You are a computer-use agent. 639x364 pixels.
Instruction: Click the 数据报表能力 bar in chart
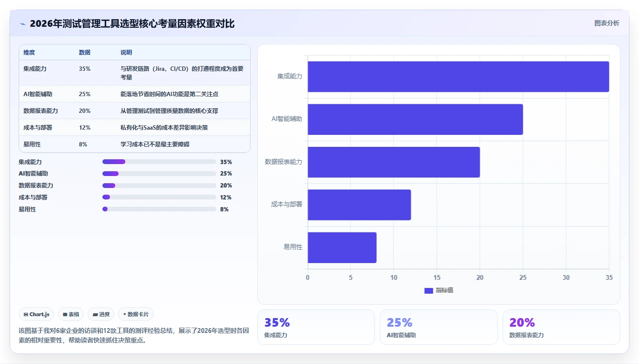point(394,162)
